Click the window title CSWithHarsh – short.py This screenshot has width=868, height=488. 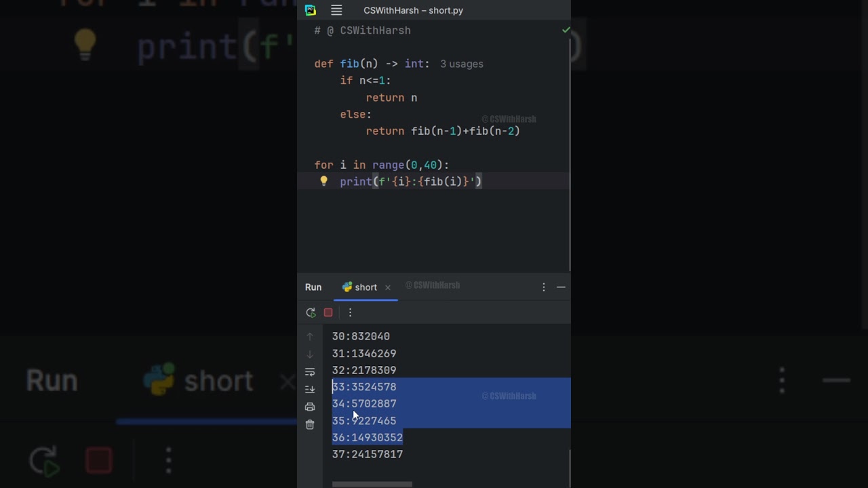coord(413,10)
